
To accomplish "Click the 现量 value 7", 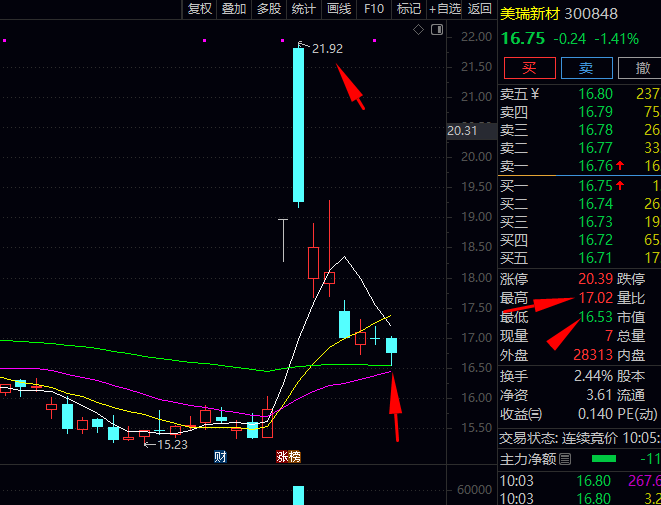I will coord(609,336).
